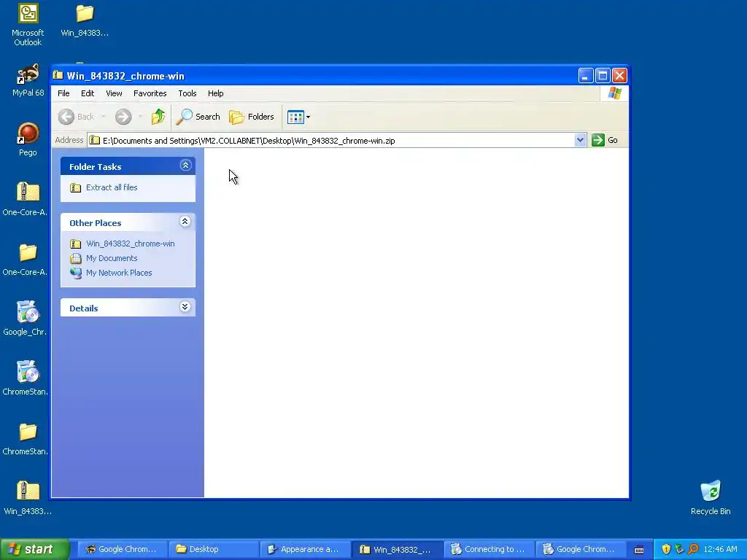This screenshot has width=747, height=560.
Task: Select the Recycle Bin icon
Action: [x=711, y=498]
